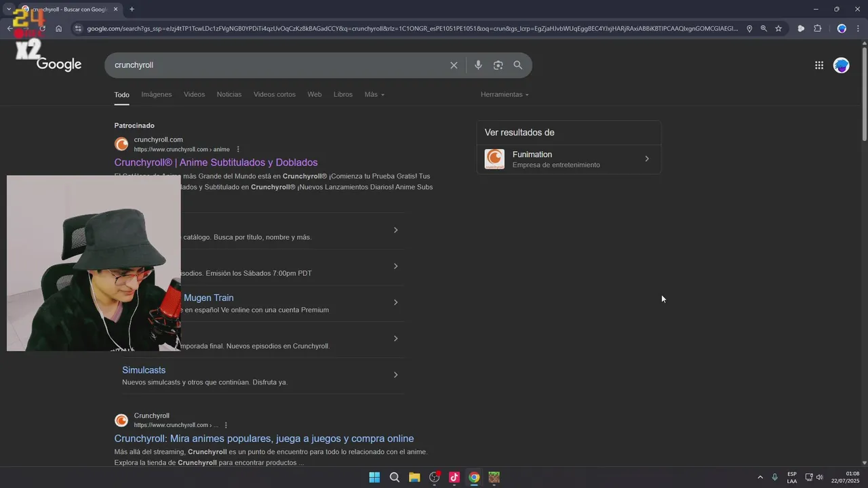Viewport: 868px width, 488px height.
Task: Open the zoom indicator icon in address bar
Action: 764,28
